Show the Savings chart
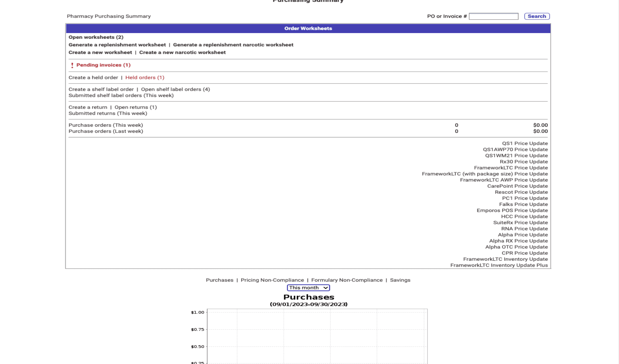 tap(400, 280)
